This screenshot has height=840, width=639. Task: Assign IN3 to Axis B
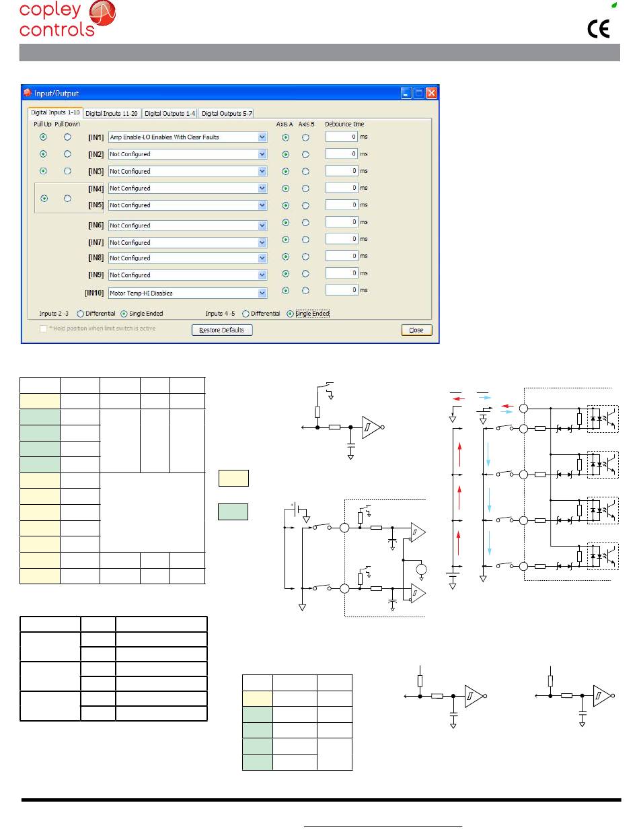pyautogui.click(x=305, y=171)
